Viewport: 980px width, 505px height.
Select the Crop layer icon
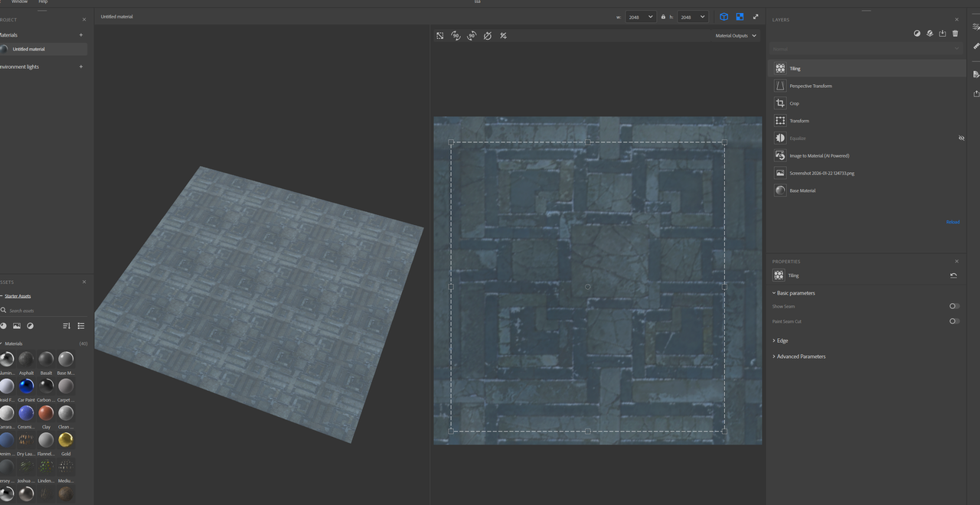[780, 103]
